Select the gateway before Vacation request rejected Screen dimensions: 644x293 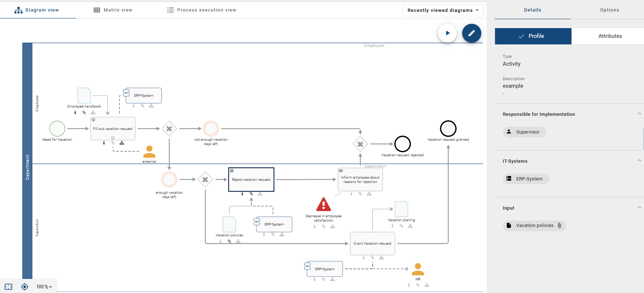tap(360, 144)
